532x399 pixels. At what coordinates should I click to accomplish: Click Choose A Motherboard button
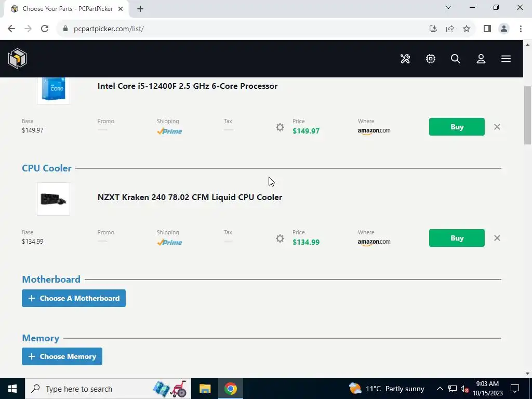[74, 298]
